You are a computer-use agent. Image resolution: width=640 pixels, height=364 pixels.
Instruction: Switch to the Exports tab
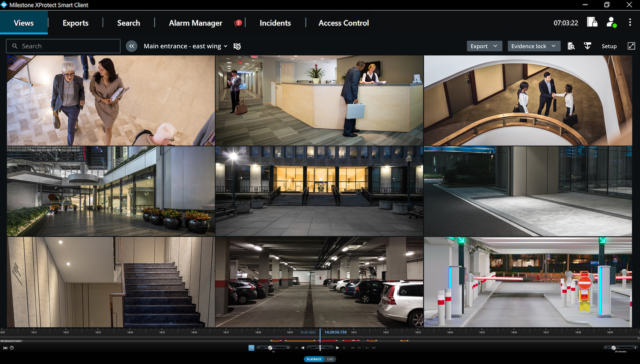tap(76, 23)
